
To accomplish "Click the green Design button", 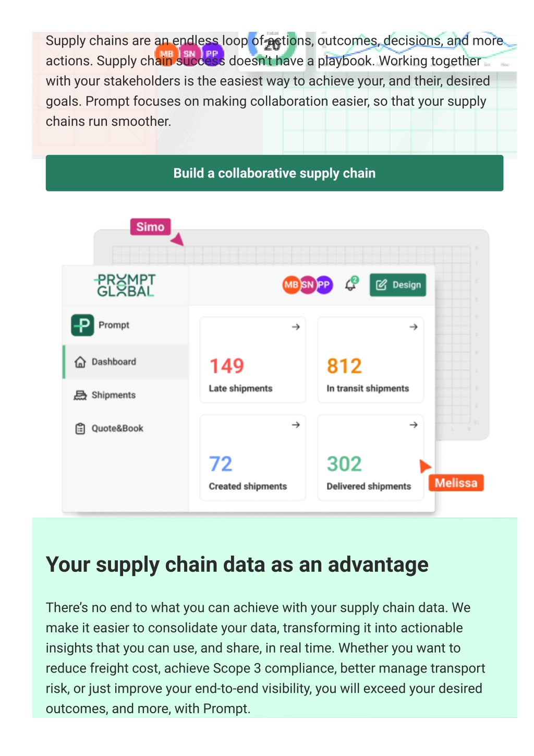I will point(398,285).
